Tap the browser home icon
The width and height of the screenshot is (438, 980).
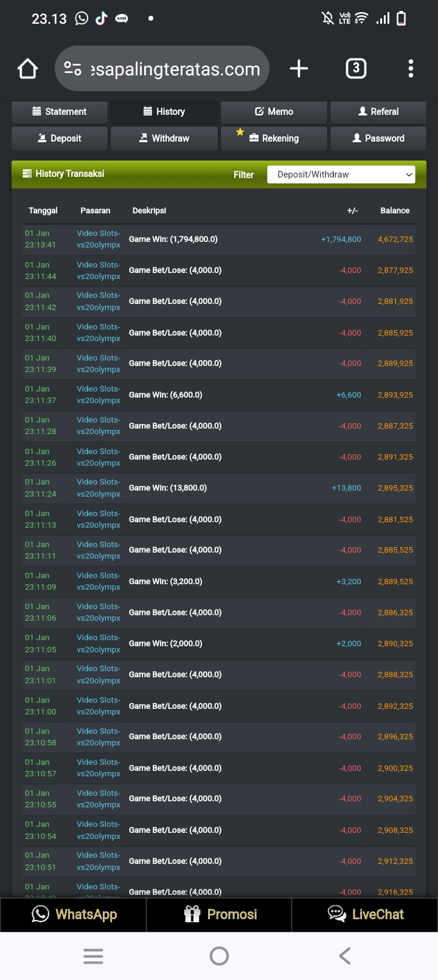click(28, 69)
